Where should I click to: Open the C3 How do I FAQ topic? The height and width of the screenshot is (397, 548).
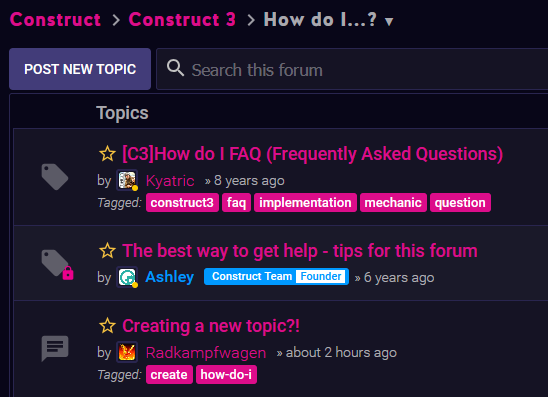tap(312, 154)
